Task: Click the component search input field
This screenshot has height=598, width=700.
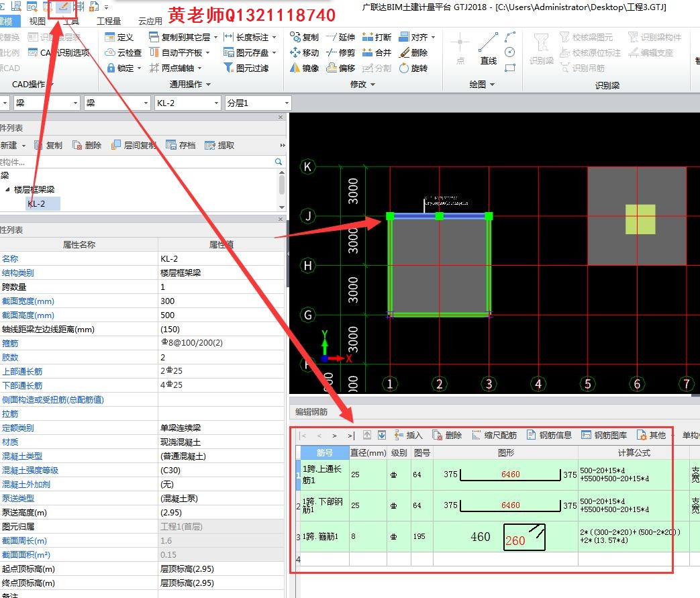Action: coord(136,162)
